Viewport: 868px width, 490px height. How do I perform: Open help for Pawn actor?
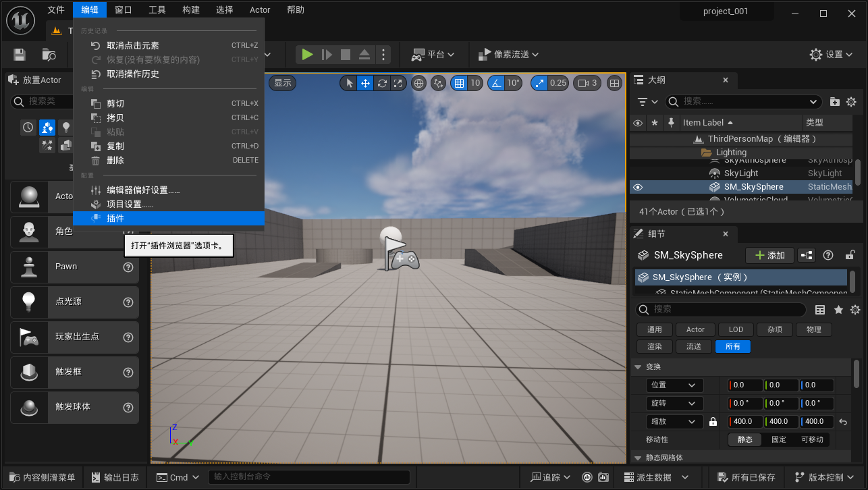point(128,267)
